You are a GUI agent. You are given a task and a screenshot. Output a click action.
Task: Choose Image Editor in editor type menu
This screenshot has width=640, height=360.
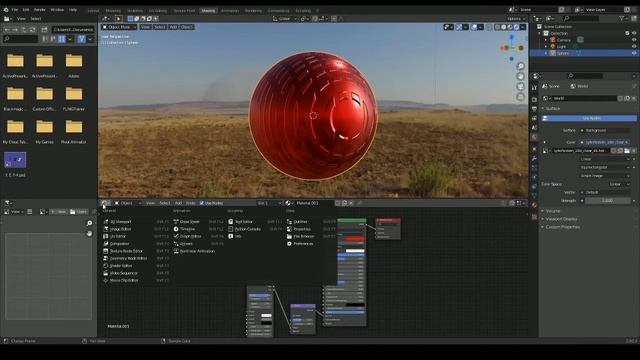[120, 229]
